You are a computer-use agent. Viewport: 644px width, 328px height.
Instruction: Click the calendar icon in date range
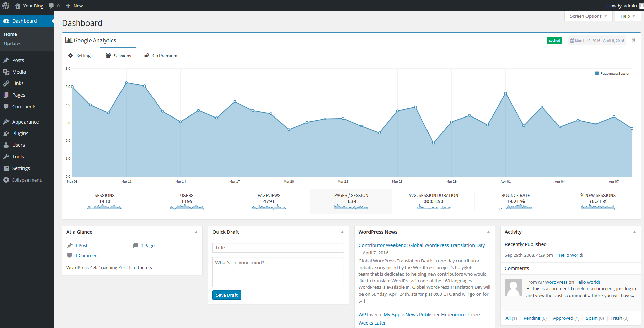pyautogui.click(x=572, y=41)
